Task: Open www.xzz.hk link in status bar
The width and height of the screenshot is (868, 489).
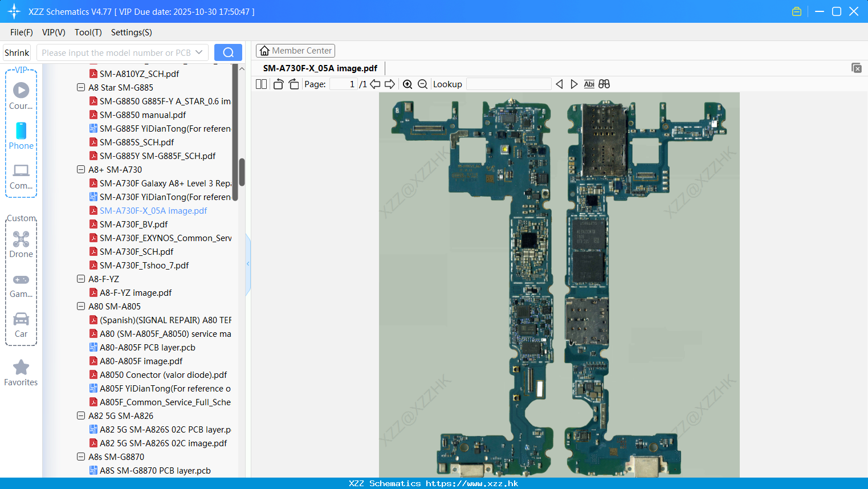Action: [472, 483]
